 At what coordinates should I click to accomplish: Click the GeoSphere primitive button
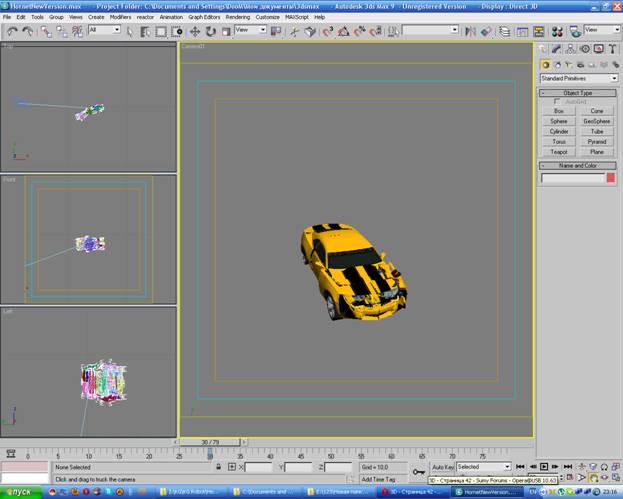(597, 121)
